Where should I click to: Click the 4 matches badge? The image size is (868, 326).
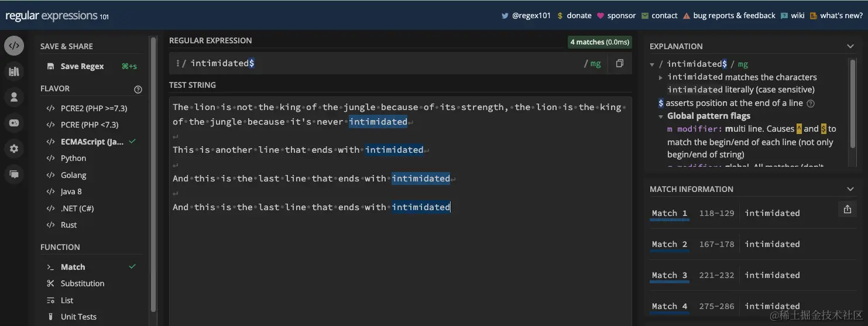pyautogui.click(x=600, y=42)
